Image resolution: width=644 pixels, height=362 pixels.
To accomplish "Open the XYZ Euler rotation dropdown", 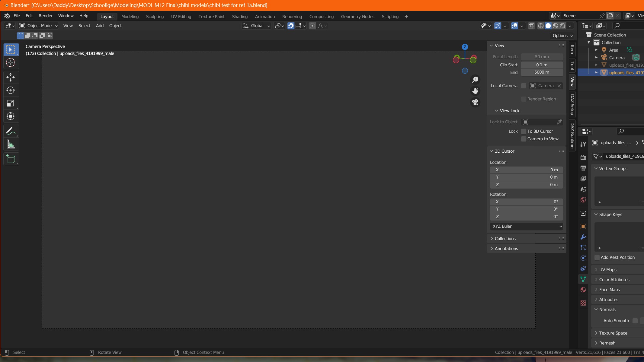I will point(526,226).
